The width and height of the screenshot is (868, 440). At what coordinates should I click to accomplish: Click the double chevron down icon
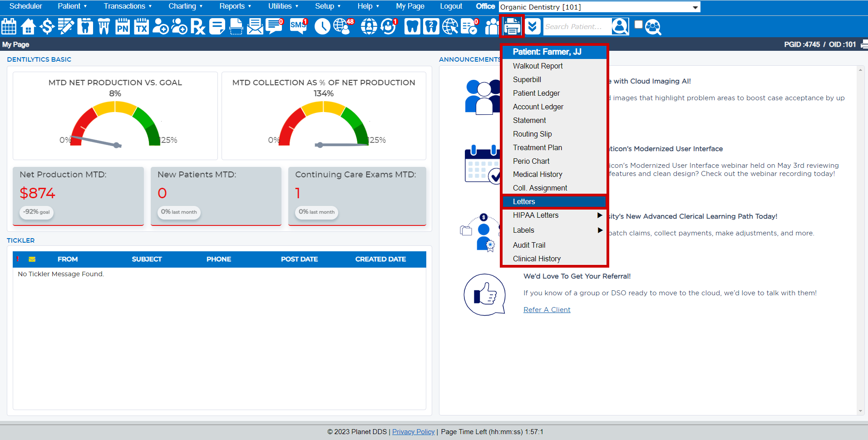pos(533,26)
